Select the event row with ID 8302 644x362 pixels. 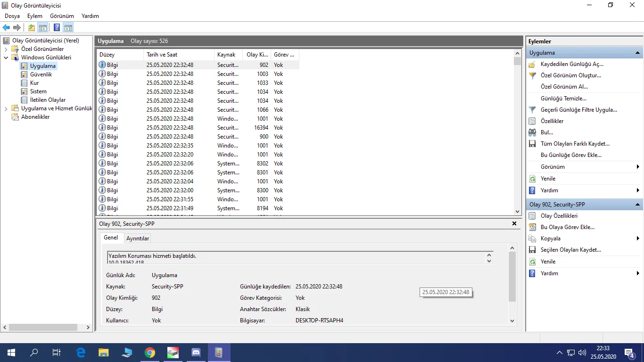198,164
